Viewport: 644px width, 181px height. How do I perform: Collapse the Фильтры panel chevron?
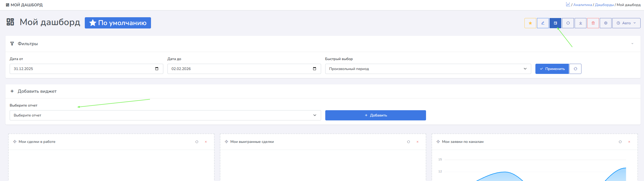[x=632, y=44]
